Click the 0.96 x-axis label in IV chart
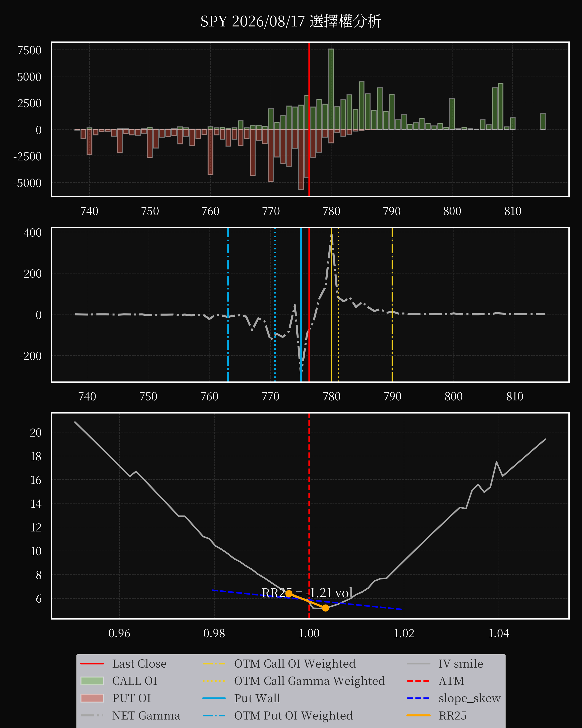 click(x=119, y=633)
